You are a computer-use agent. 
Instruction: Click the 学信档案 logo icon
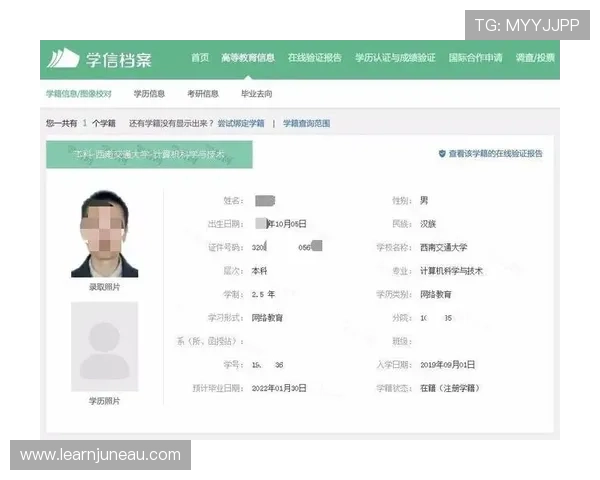pyautogui.click(x=63, y=59)
